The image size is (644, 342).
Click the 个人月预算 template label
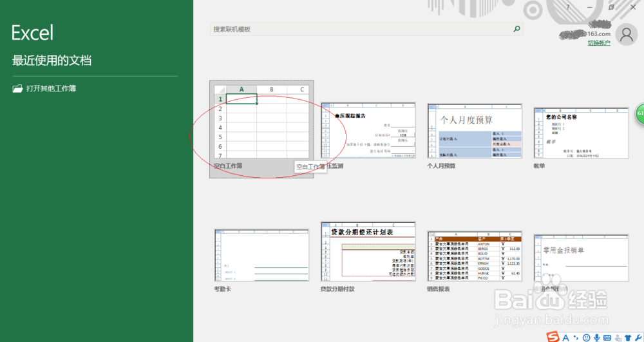click(441, 166)
